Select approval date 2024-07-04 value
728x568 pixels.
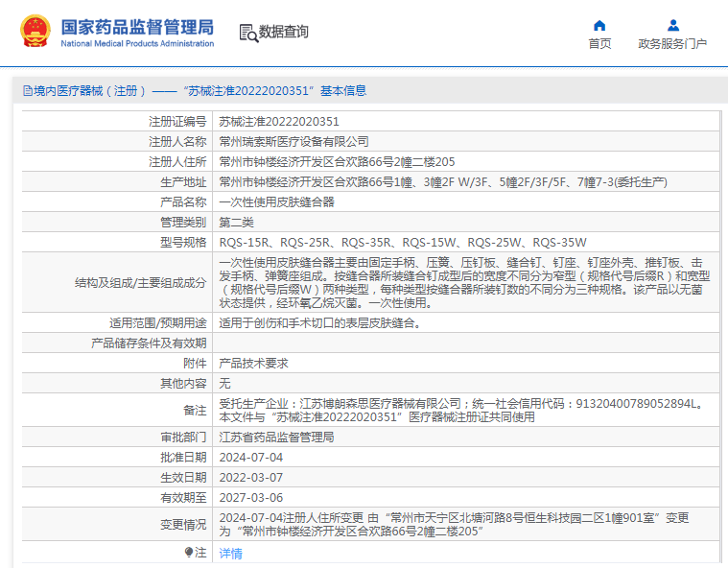point(250,457)
